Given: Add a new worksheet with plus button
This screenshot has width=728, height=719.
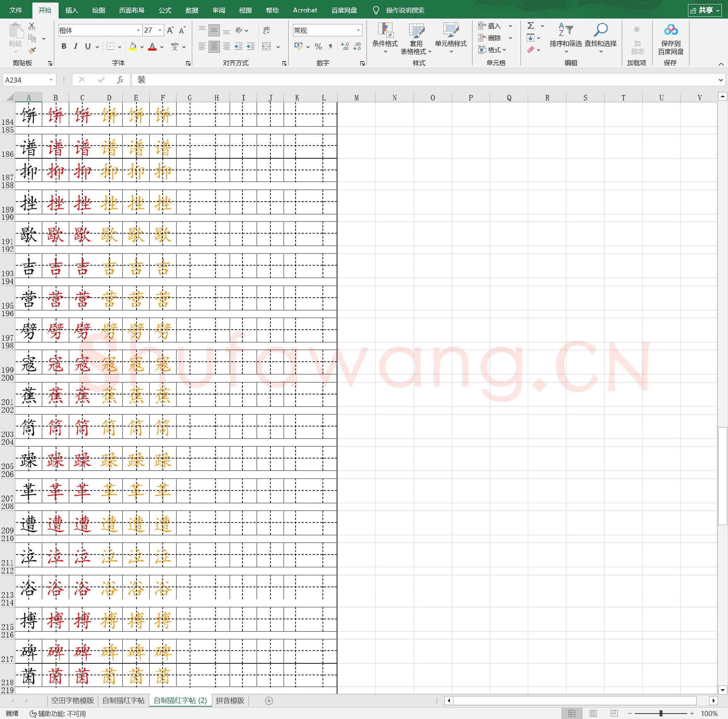Looking at the screenshot, I should [x=269, y=700].
